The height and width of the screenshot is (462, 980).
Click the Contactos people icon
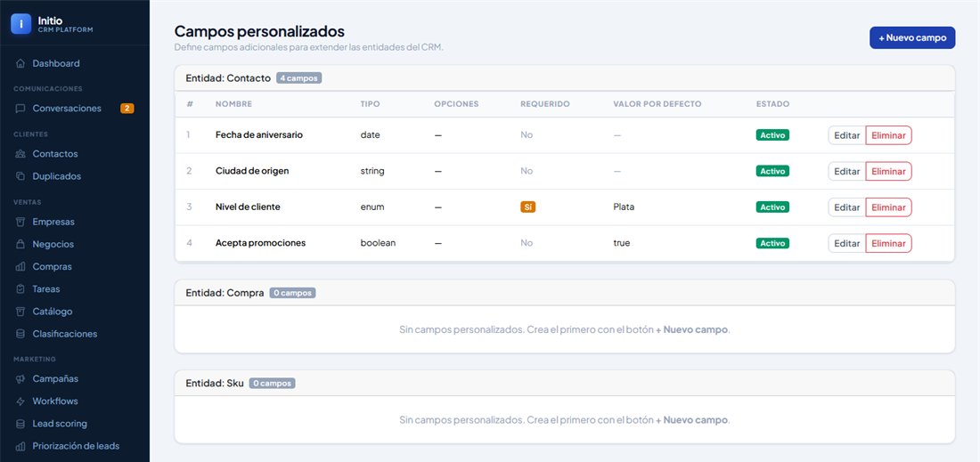point(20,154)
